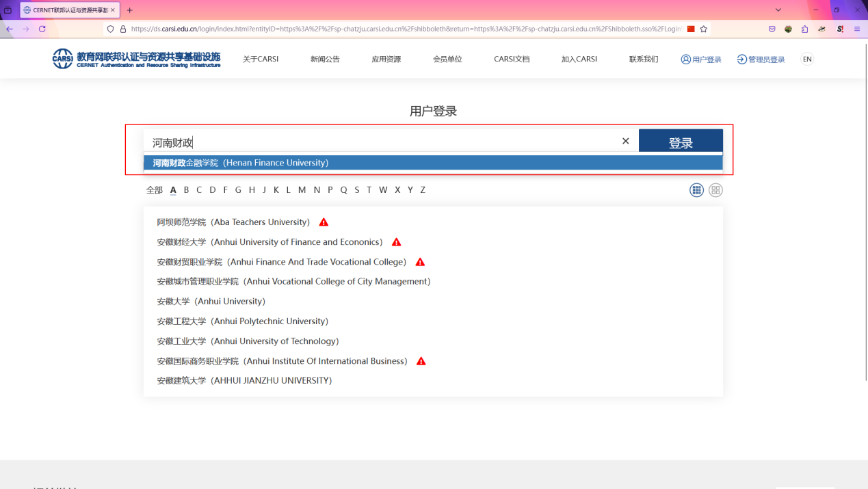
Task: Filter universities by letter B
Action: tap(186, 190)
